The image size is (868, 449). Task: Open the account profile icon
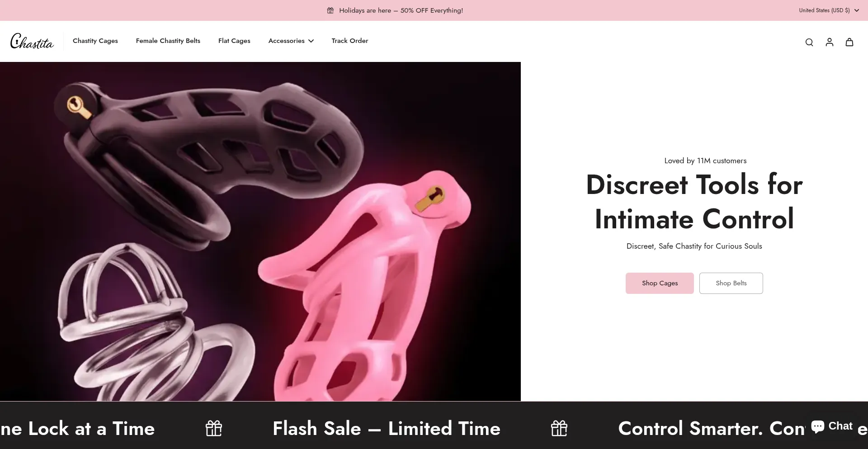pos(830,42)
